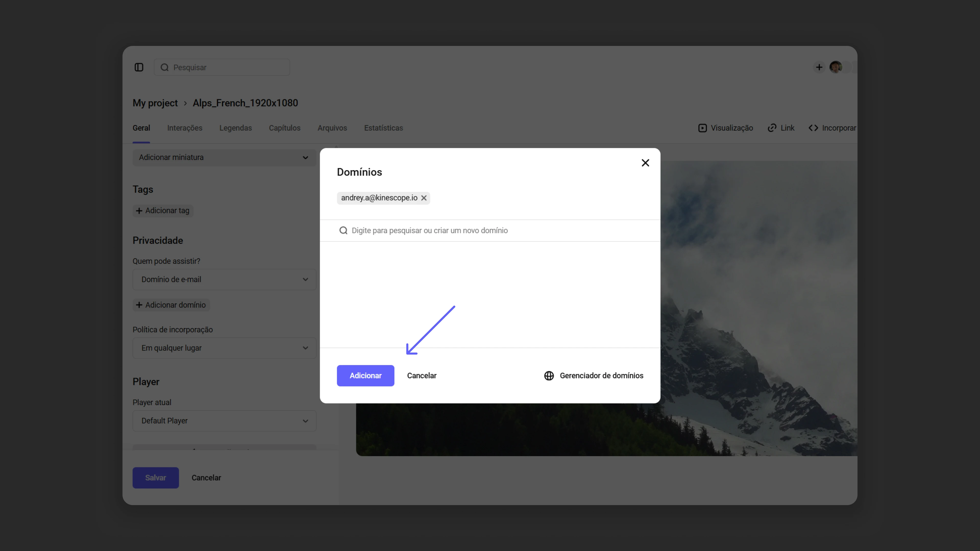Expand Adicionar miniatura dropdown

pos(224,157)
